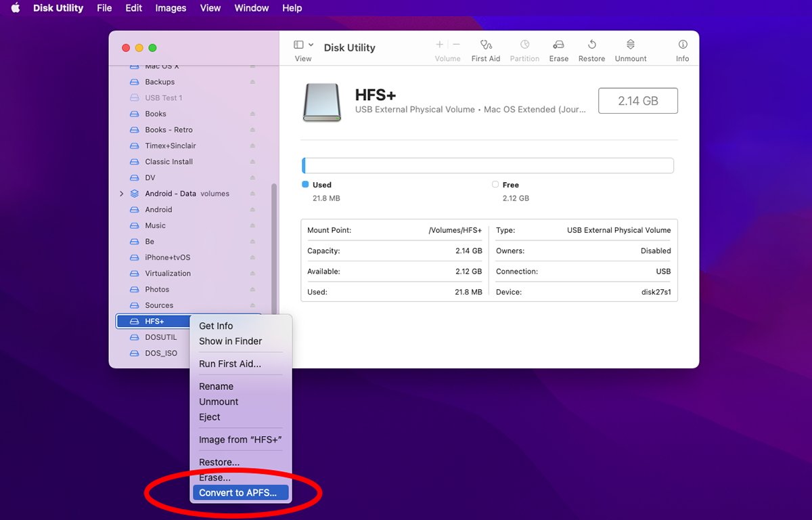
Task: Click the Unmount toolbar icon
Action: pos(631,45)
